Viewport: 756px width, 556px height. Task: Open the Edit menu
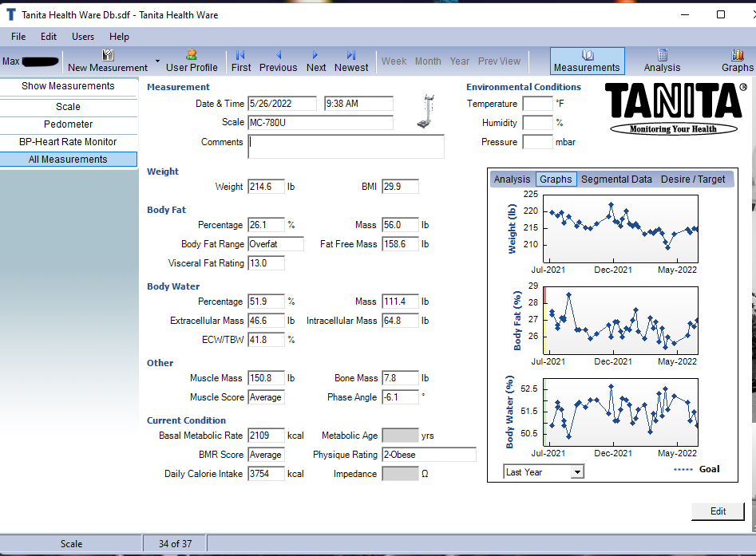pyautogui.click(x=48, y=37)
